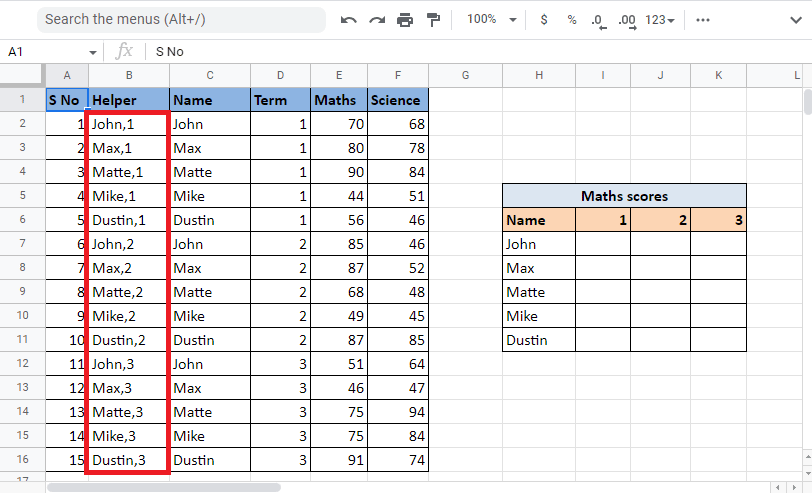
Task: Decrease decimal places
Action: click(598, 20)
